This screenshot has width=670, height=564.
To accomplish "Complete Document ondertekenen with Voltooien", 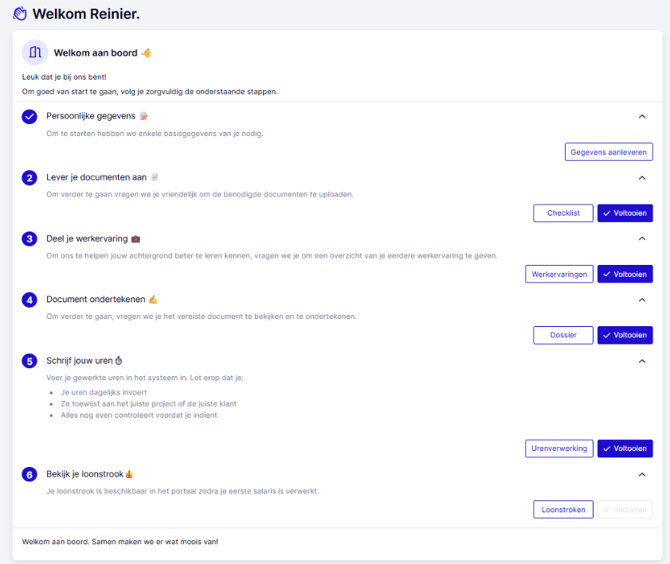I will tap(625, 335).
